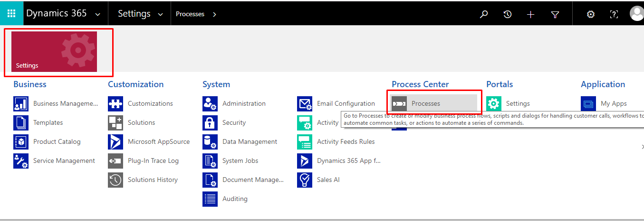Click the Solutions History clock icon
Viewport: 644px width, 221px height.
click(x=115, y=180)
